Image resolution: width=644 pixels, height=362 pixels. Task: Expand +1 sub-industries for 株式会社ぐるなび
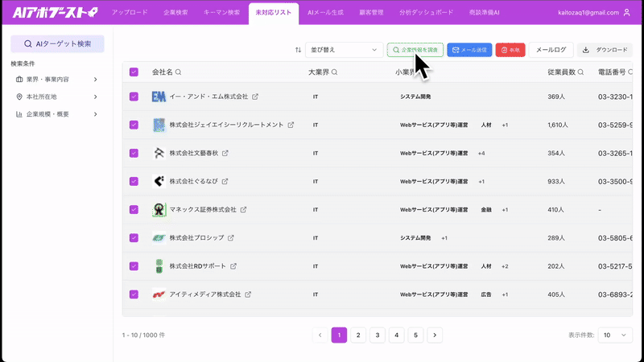tap(481, 182)
